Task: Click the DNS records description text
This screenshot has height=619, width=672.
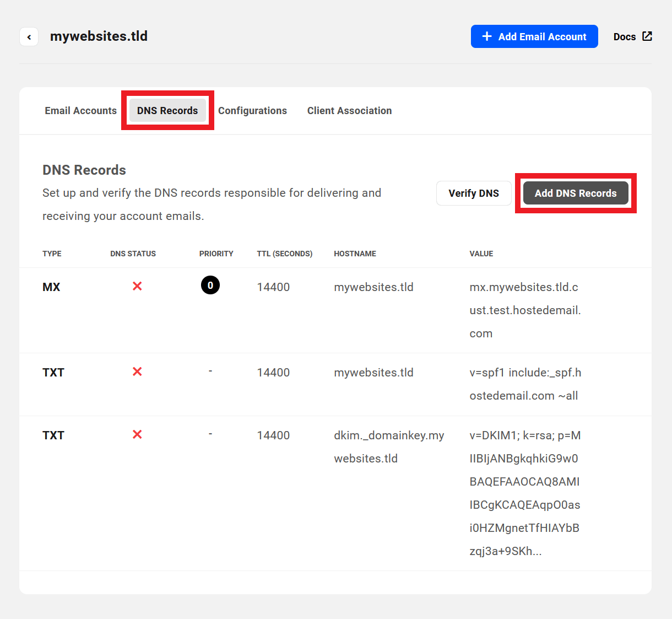Action: [212, 204]
